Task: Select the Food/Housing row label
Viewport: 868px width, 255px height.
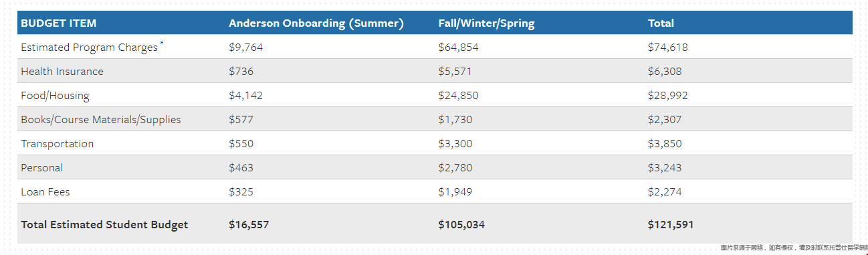Action: pos(55,96)
